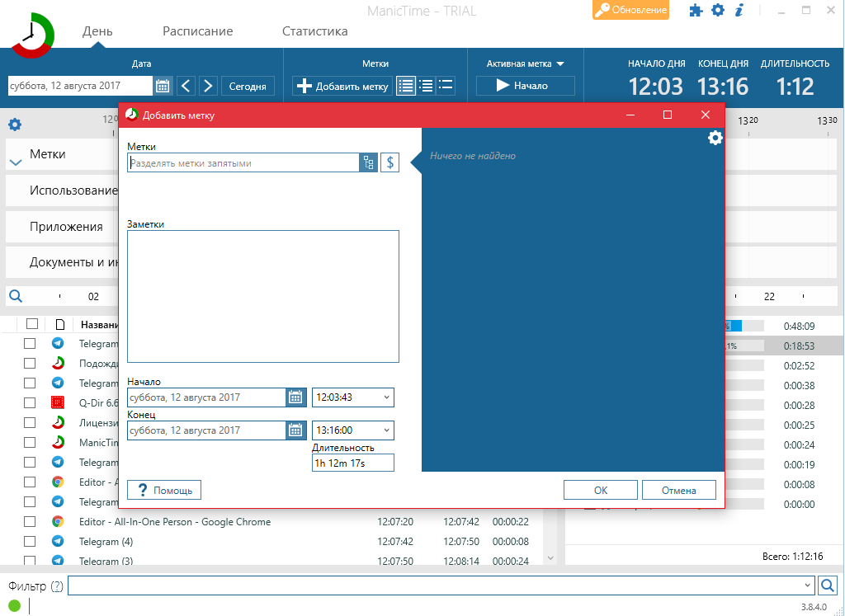Viewport: 845px width, 616px height.
Task: Open the Фильтр combo box dropdown arrow
Action: 807,585
